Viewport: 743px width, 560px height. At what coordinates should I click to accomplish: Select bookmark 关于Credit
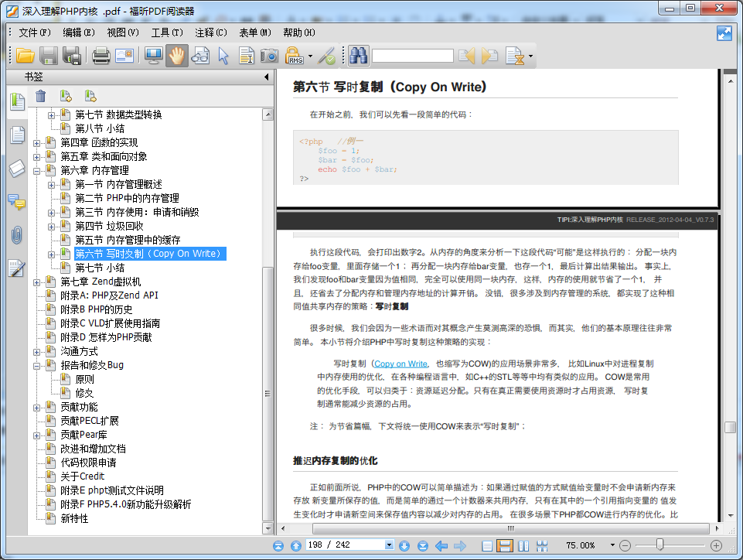83,476
